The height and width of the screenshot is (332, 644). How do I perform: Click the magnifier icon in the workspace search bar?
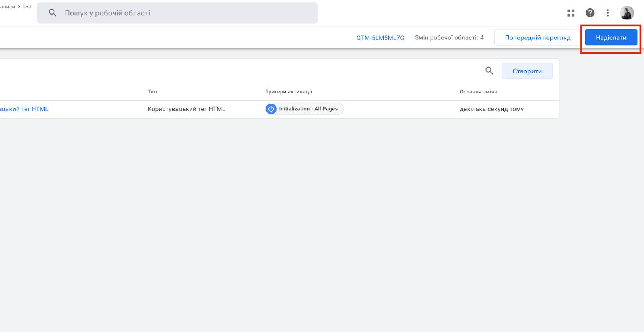pyautogui.click(x=53, y=13)
